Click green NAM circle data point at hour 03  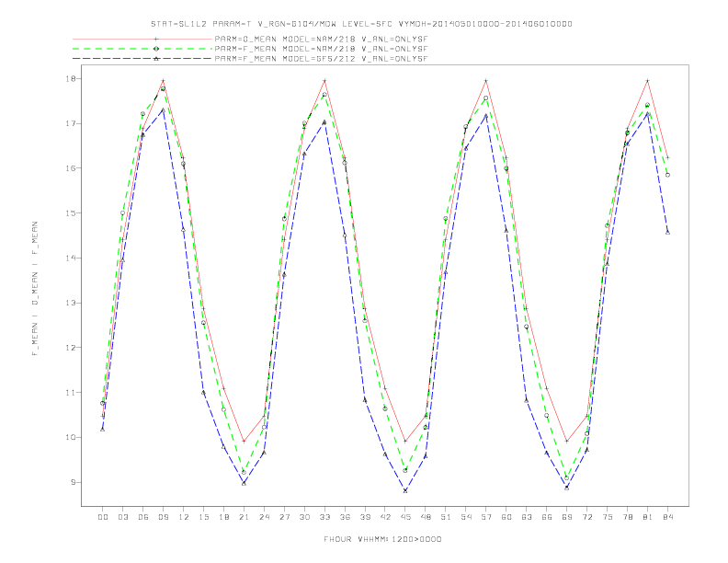pos(122,213)
